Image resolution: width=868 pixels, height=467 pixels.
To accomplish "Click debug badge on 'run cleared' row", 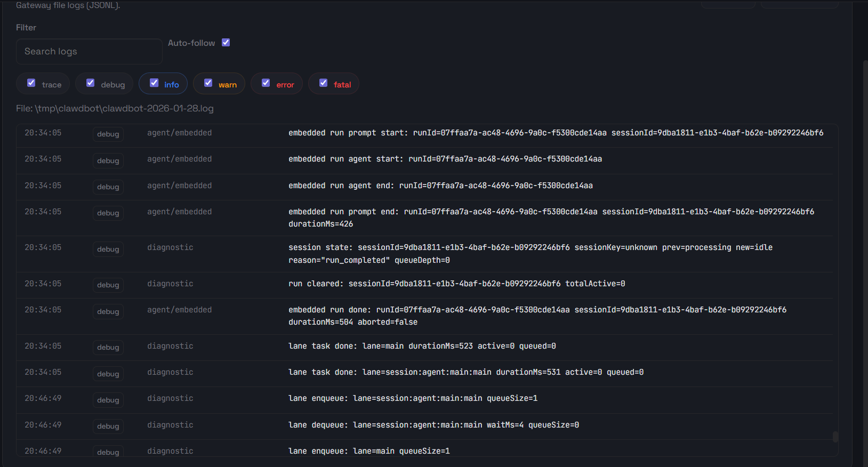I will tap(108, 285).
